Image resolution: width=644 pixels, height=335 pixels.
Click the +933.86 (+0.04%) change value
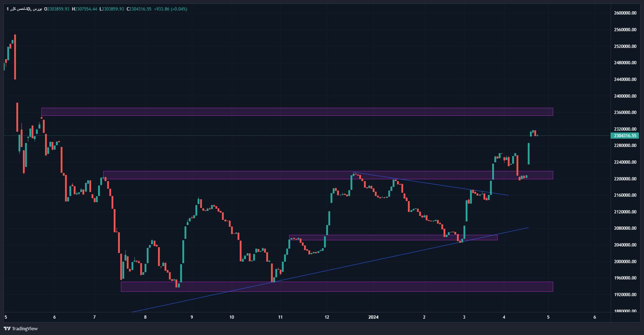tap(170, 9)
